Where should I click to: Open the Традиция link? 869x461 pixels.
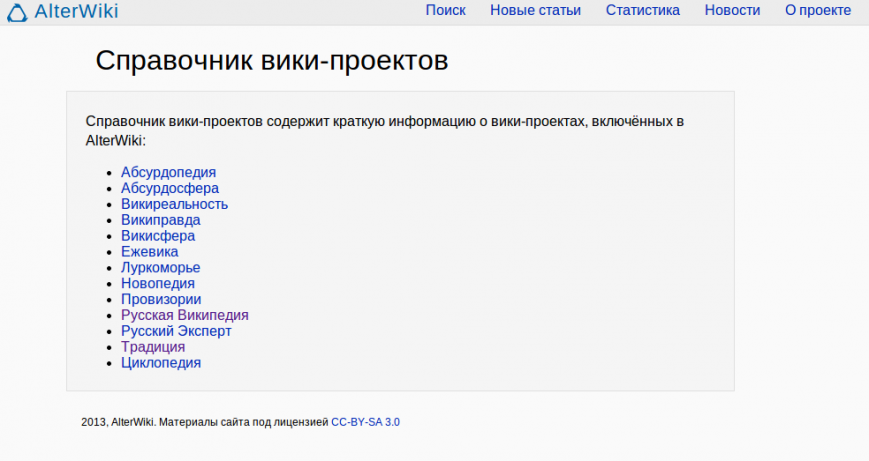[x=152, y=347]
